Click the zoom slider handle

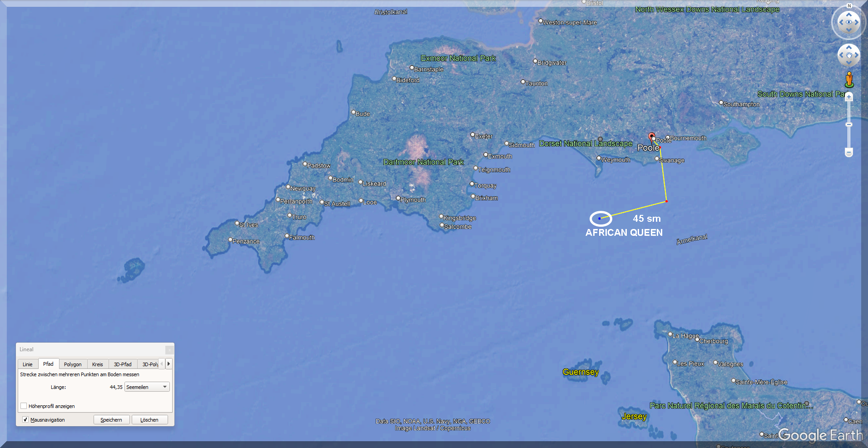point(848,124)
